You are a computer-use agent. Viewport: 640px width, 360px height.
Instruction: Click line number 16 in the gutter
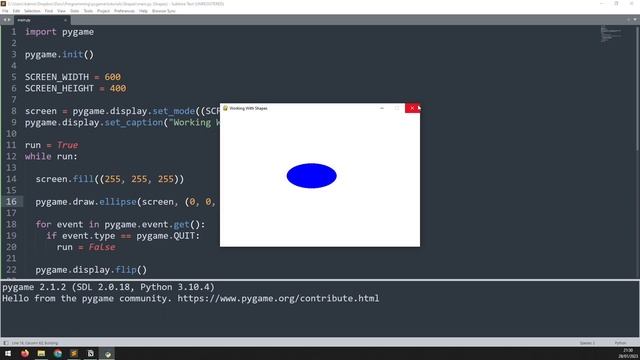[11, 202]
